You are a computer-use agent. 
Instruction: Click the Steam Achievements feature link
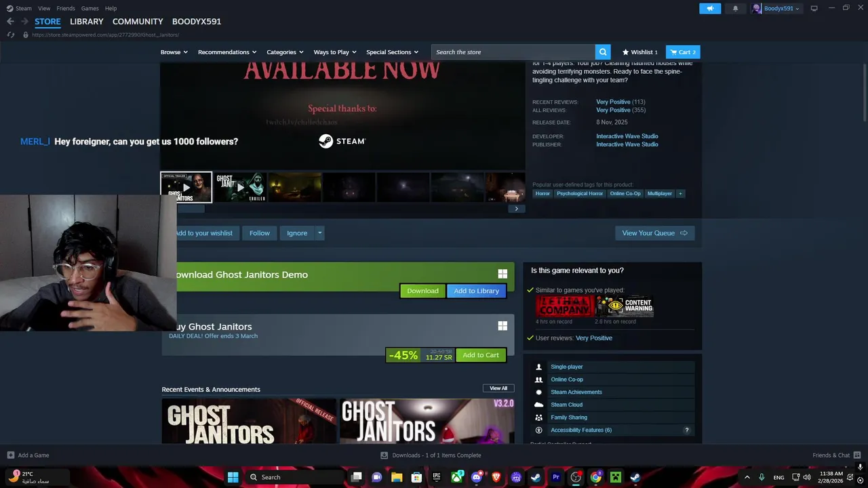click(576, 392)
